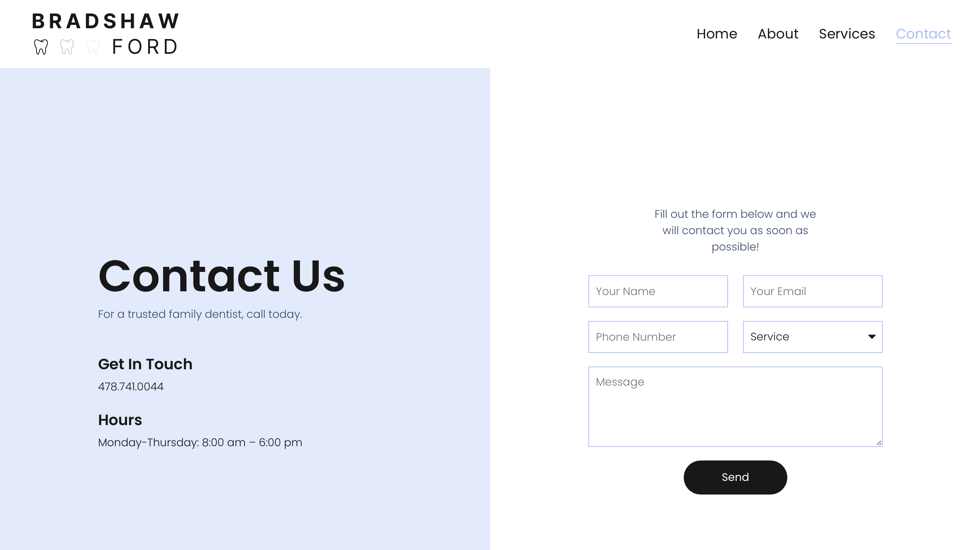
Task: Navigate to the About page
Action: 778,34
